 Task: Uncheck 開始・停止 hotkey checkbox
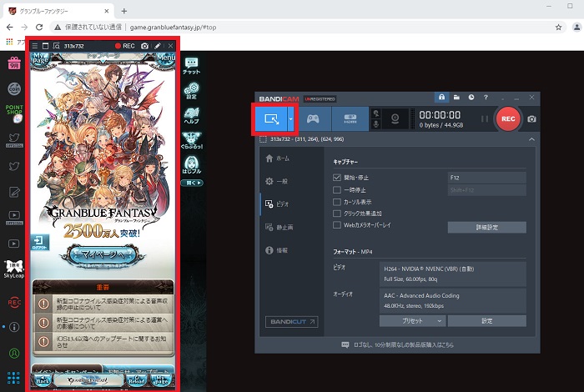click(337, 178)
